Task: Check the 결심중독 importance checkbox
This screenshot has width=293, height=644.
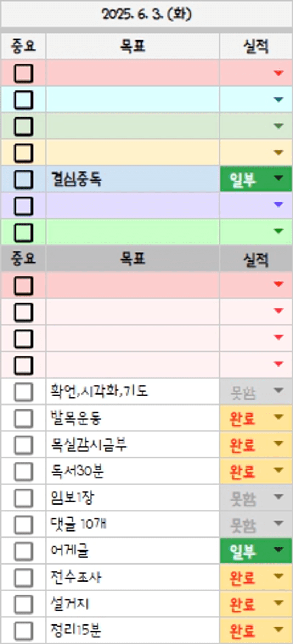Action: (23, 179)
